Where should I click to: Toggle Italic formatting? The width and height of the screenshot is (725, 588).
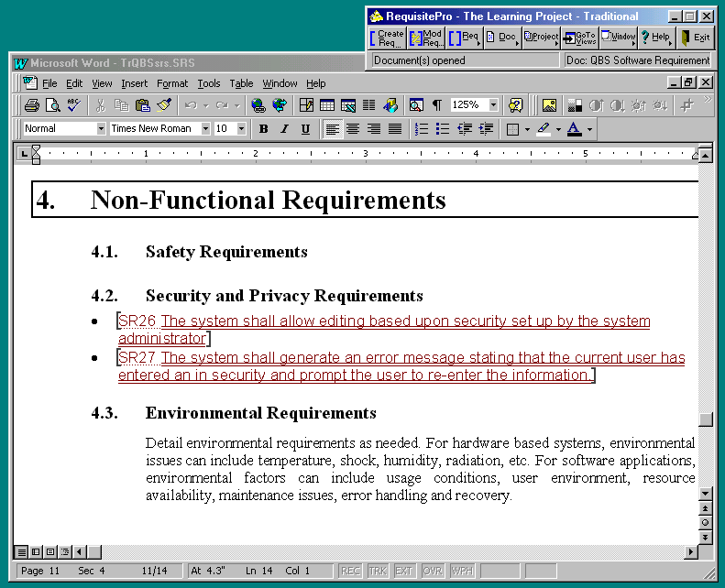tap(284, 129)
